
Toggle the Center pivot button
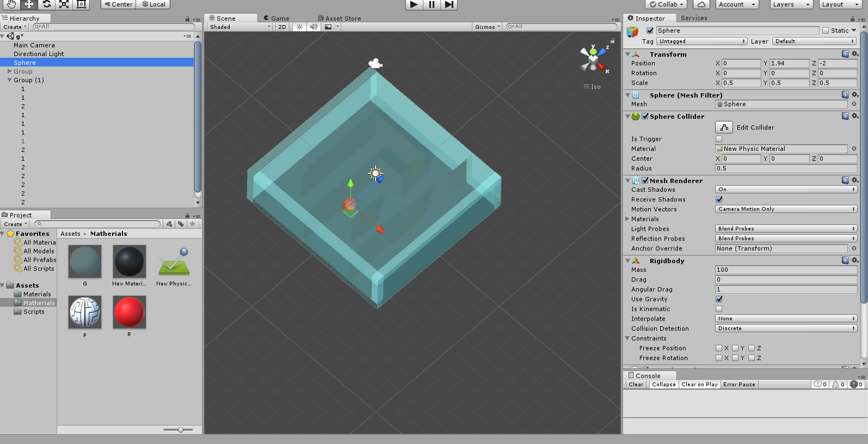119,4
